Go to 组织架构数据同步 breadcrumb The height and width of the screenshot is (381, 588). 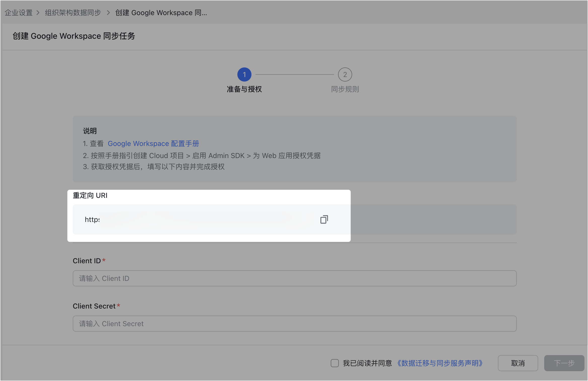pyautogui.click(x=73, y=13)
